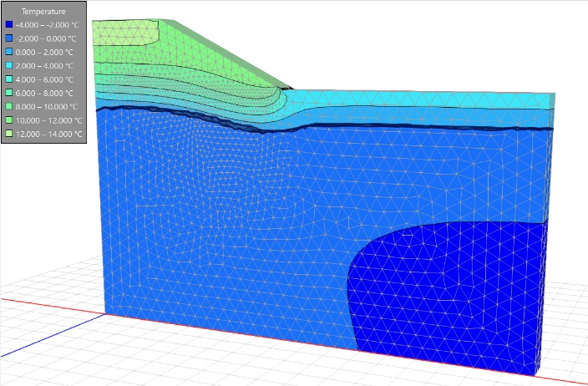Click the -4.000 to -2.000 °C color swatch

click(9, 24)
